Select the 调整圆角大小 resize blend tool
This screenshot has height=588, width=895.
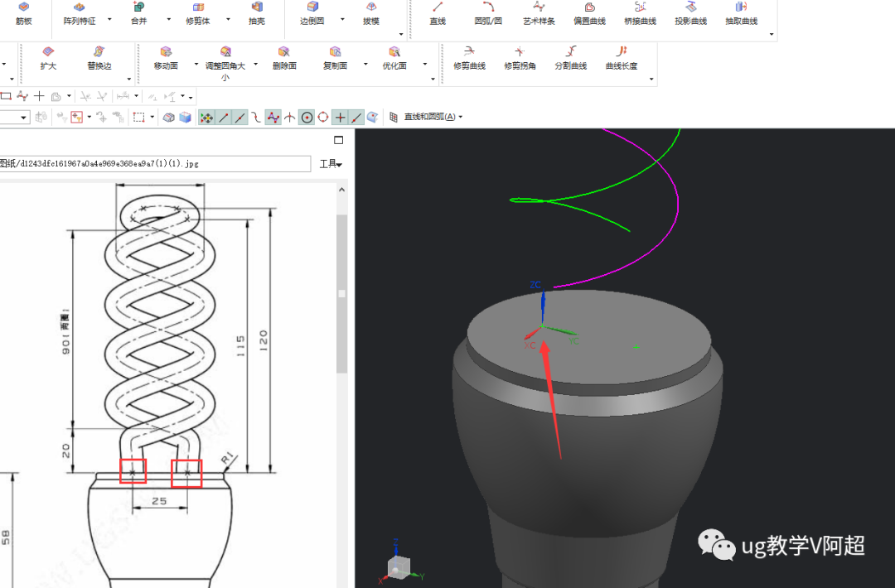click(x=225, y=63)
